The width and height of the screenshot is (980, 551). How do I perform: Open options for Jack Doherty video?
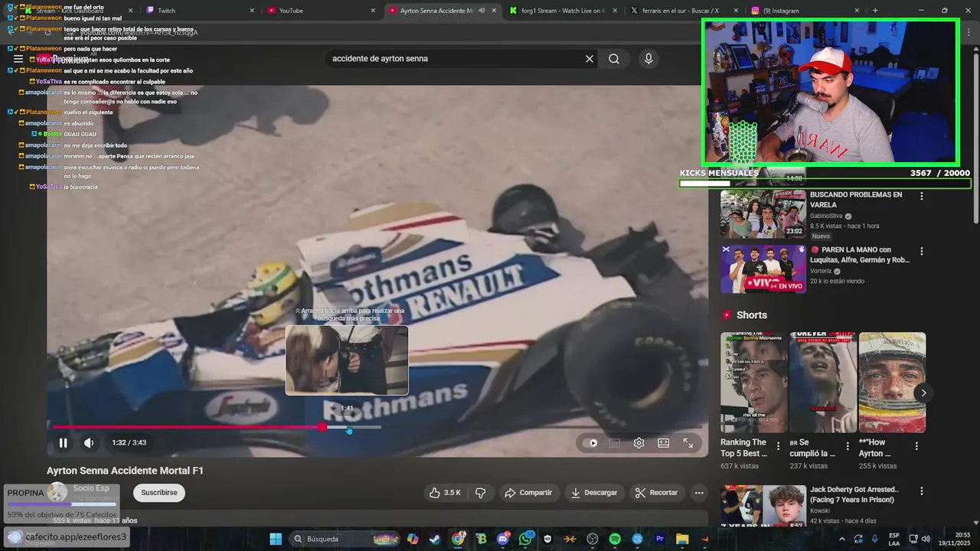click(x=921, y=491)
